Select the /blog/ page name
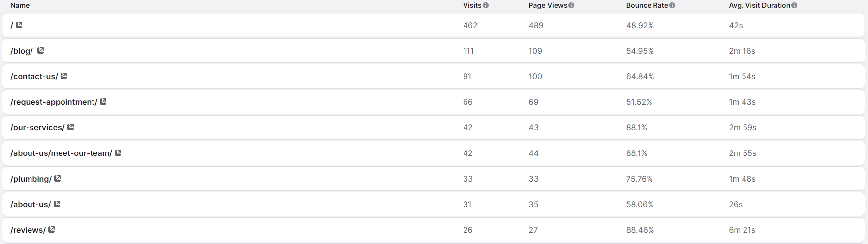This screenshot has height=244, width=868. [22, 51]
